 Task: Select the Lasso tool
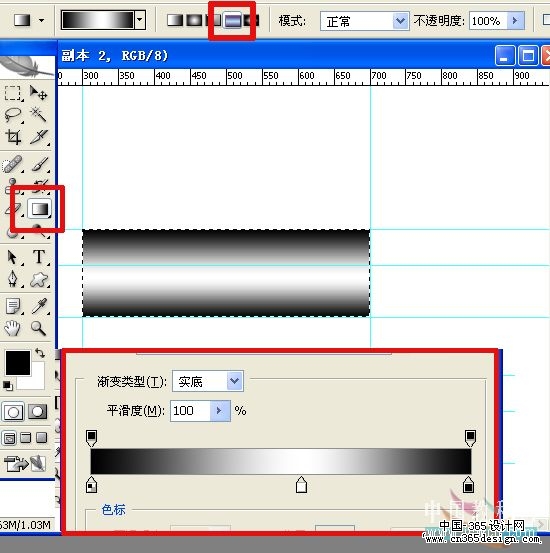pyautogui.click(x=13, y=115)
